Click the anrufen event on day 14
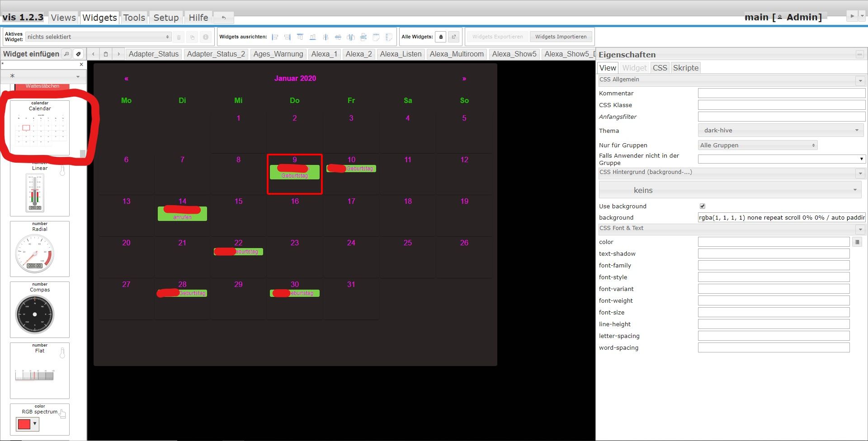Image resolution: width=868 pixels, height=441 pixels. pyautogui.click(x=182, y=214)
